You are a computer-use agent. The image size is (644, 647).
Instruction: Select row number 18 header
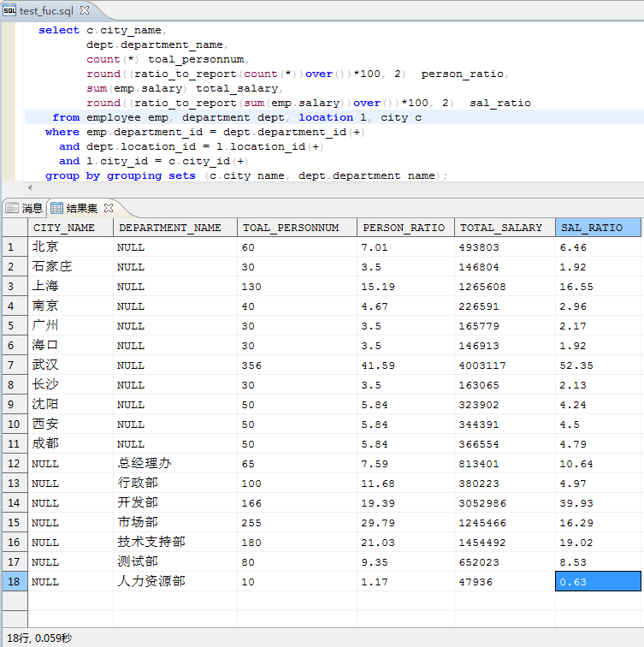click(14, 582)
